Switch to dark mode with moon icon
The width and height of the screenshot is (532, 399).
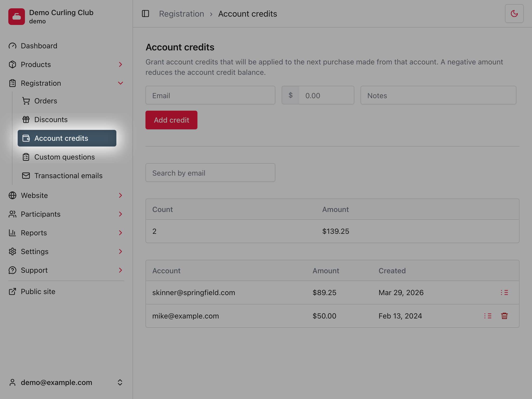tap(514, 14)
